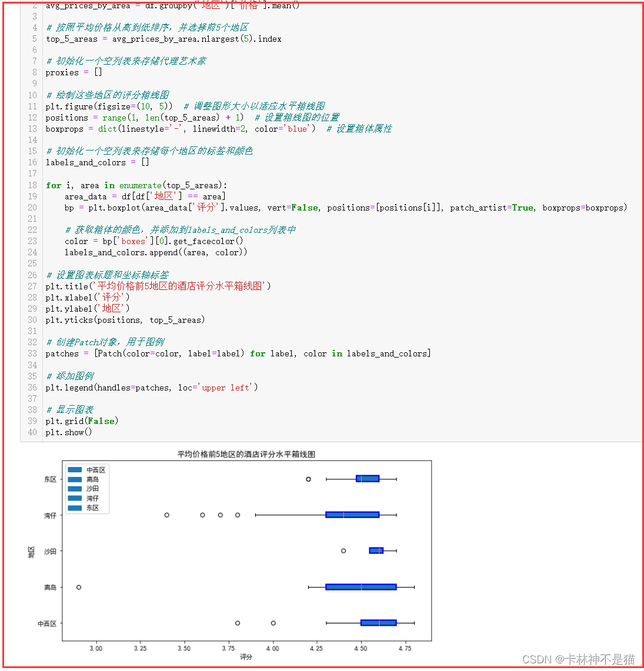Click the comment '# 显示图表'
Screen dimensions: 644x671
click(x=70, y=409)
